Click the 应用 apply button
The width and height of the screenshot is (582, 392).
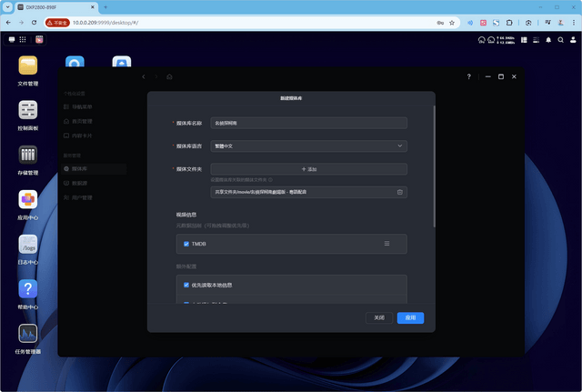coord(410,317)
